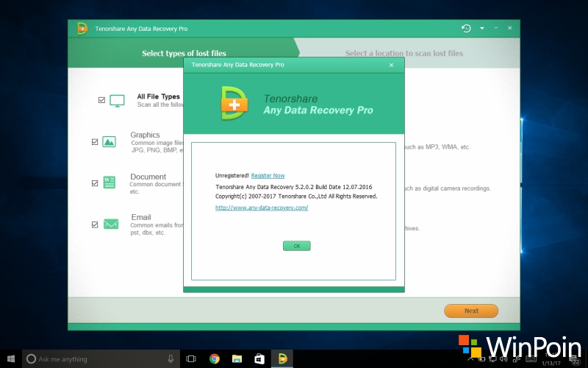Launch Google Chrome from the taskbar

pyautogui.click(x=215, y=358)
